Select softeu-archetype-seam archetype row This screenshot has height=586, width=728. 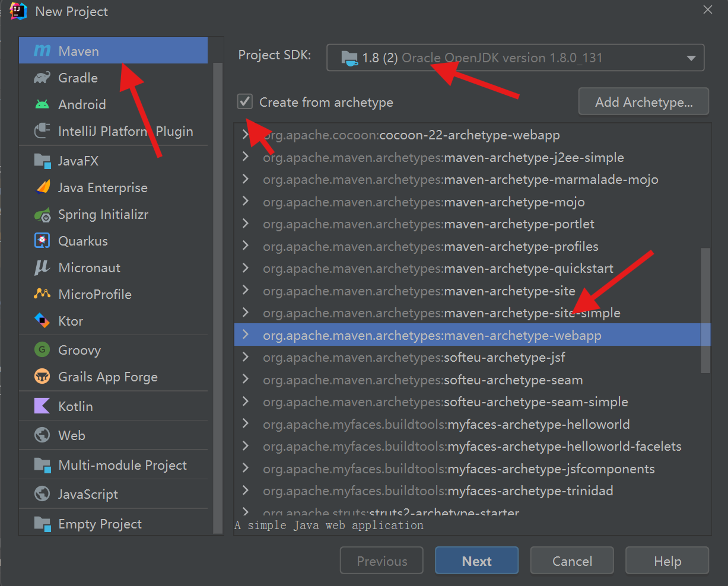(472, 380)
